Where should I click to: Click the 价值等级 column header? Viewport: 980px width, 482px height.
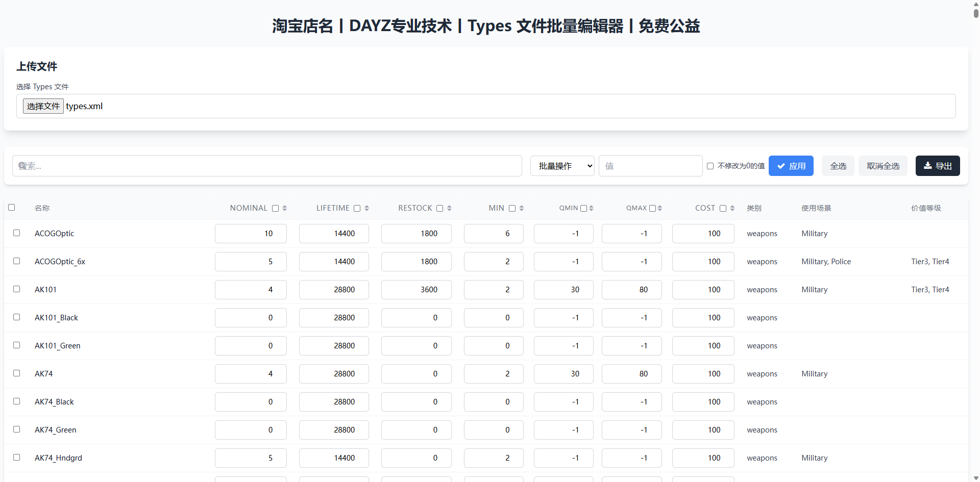click(926, 208)
